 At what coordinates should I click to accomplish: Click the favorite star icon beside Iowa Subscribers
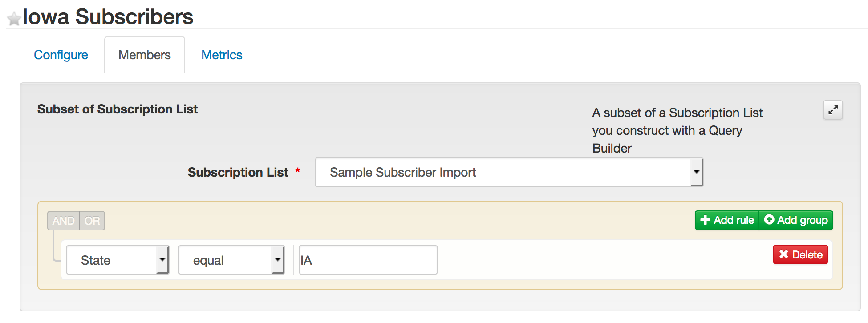pyautogui.click(x=14, y=19)
